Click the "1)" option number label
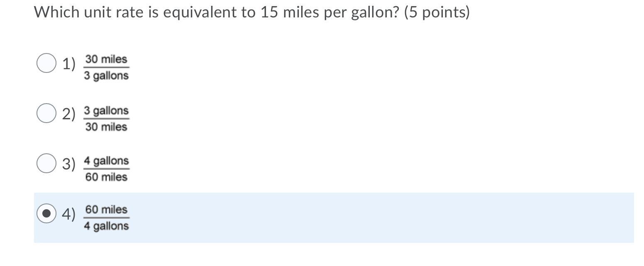This screenshot has width=644, height=266. click(x=69, y=64)
